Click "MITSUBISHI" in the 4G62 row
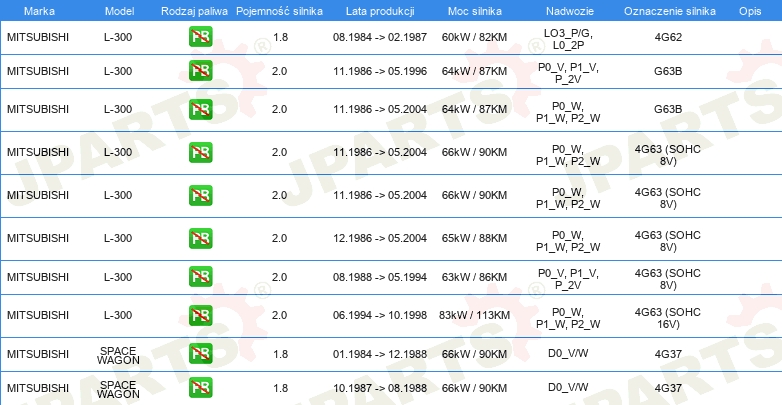This screenshot has height=405, width=782. 38,37
